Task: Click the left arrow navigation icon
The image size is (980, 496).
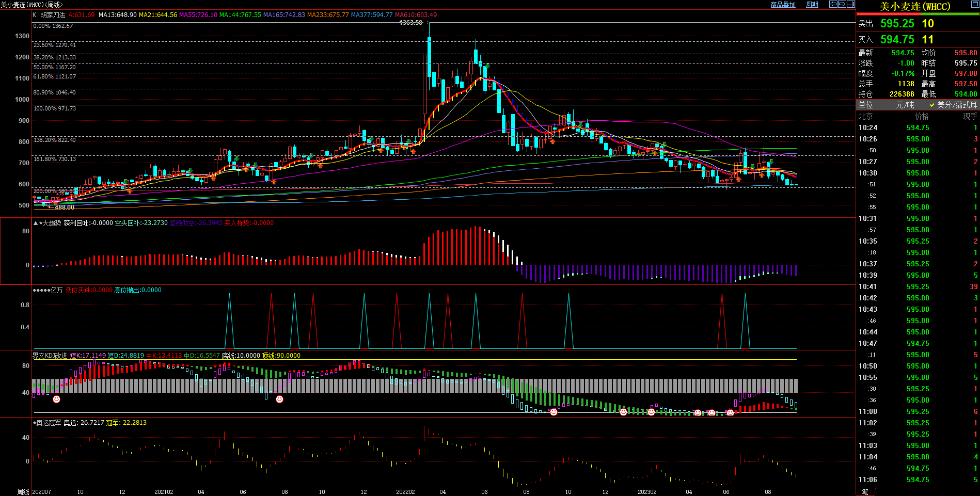Action: (833, 4)
